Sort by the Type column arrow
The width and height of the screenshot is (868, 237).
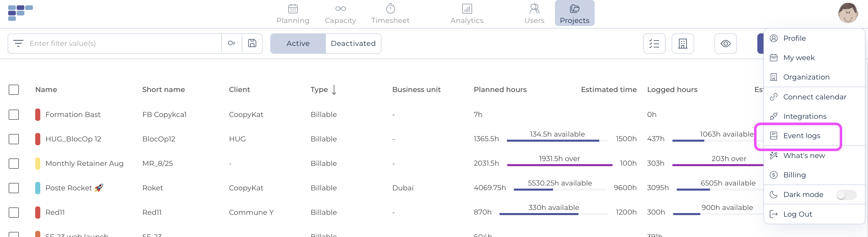pyautogui.click(x=334, y=89)
